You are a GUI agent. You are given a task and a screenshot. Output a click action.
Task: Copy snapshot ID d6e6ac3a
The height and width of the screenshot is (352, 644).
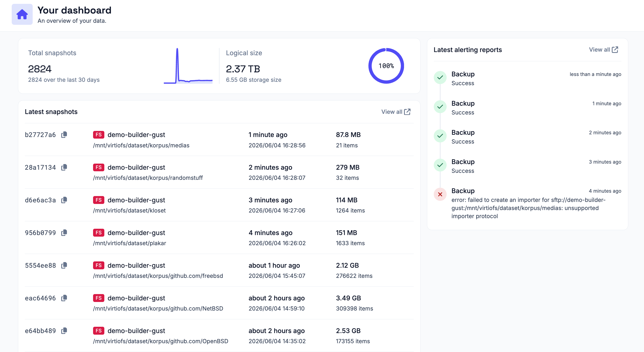64,200
